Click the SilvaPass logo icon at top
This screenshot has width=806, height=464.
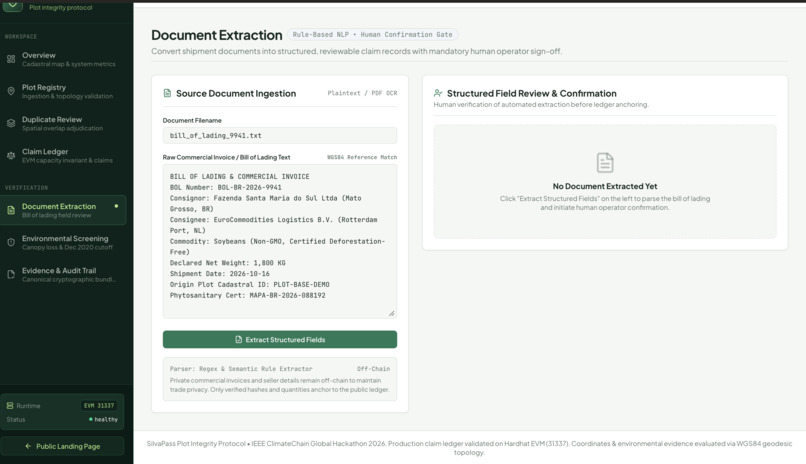12,5
